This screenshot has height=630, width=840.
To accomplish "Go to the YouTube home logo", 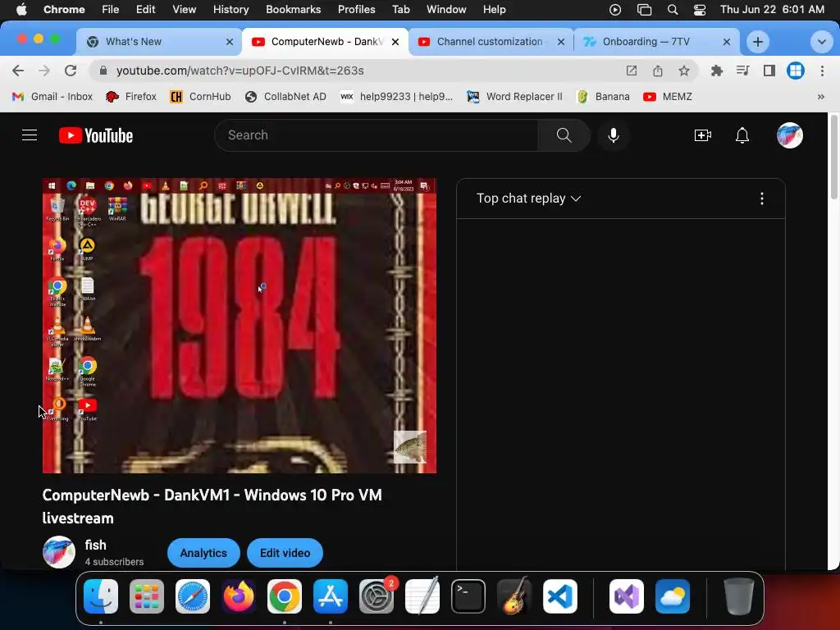I will (96, 135).
